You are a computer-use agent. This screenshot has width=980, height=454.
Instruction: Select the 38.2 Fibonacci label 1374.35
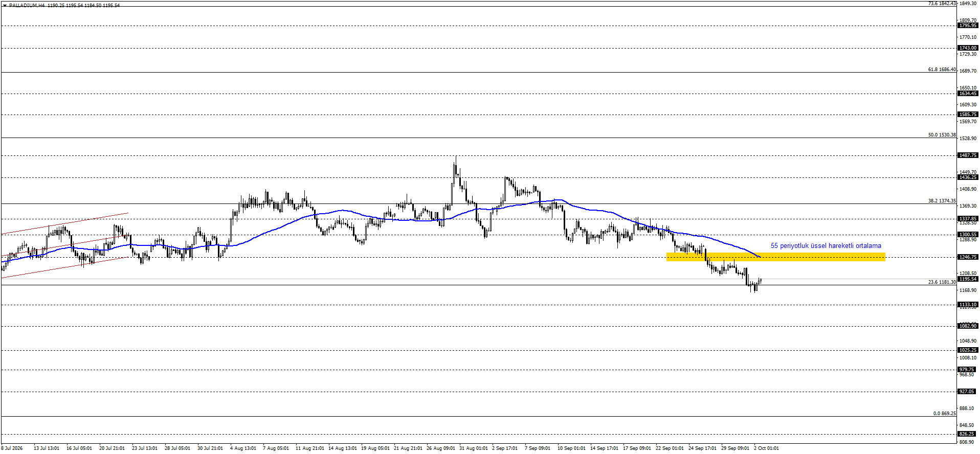(942, 201)
